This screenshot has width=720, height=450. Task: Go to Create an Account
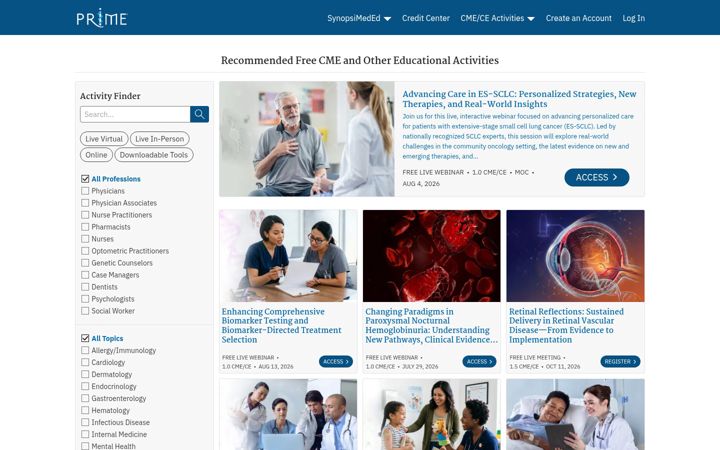coord(579,18)
